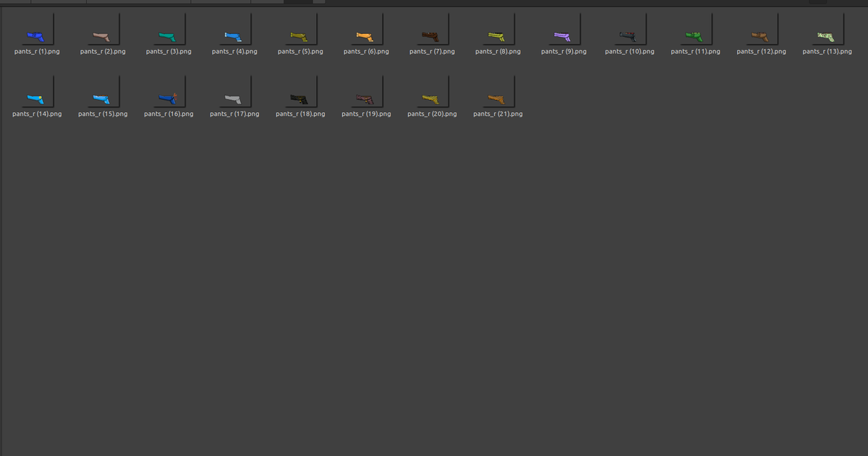Click the pants_r (4).png file icon
868x456 pixels.
click(234, 30)
